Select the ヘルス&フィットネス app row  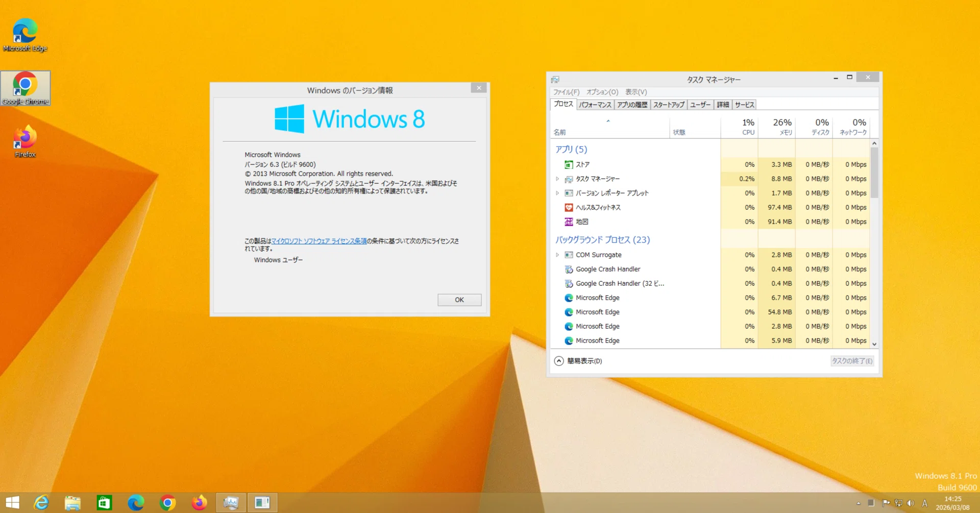tap(710, 207)
